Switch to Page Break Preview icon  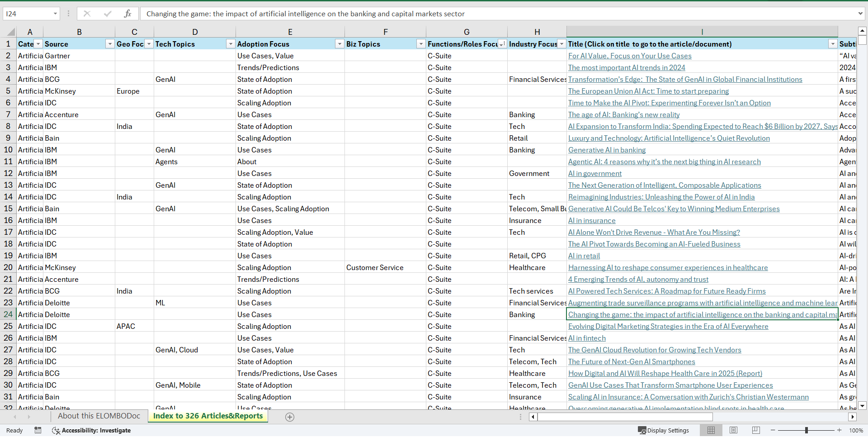point(756,430)
